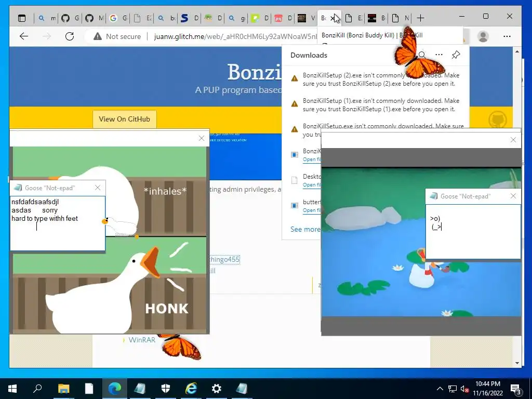Viewport: 532px width, 399px height.
Task: Click text area with 'hard to type withh feet'
Action: coord(58,223)
